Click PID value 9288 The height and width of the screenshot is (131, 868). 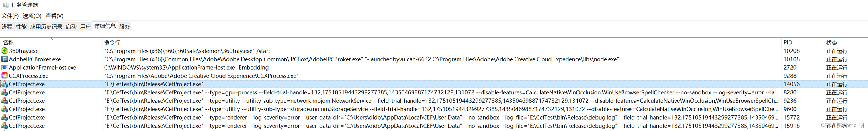790,76
